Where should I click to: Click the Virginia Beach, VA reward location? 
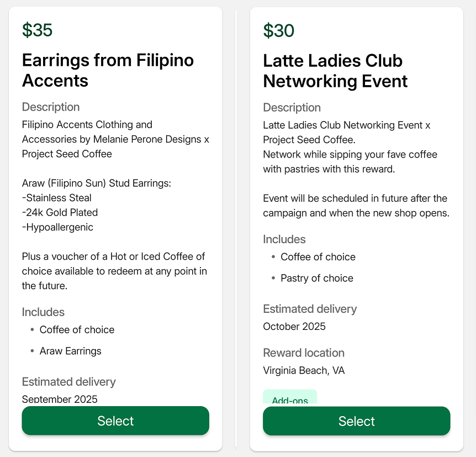[304, 370]
